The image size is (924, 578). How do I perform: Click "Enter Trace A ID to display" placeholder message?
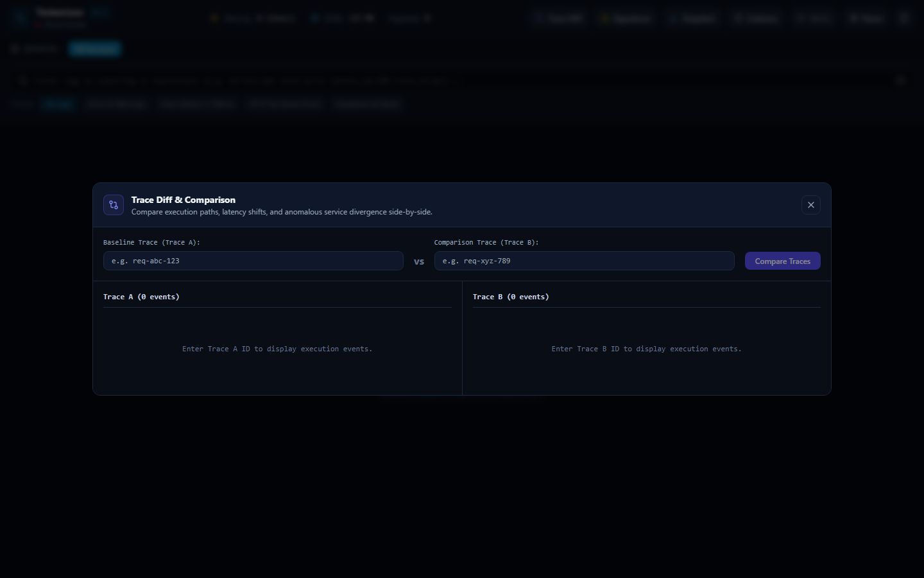pyautogui.click(x=277, y=349)
